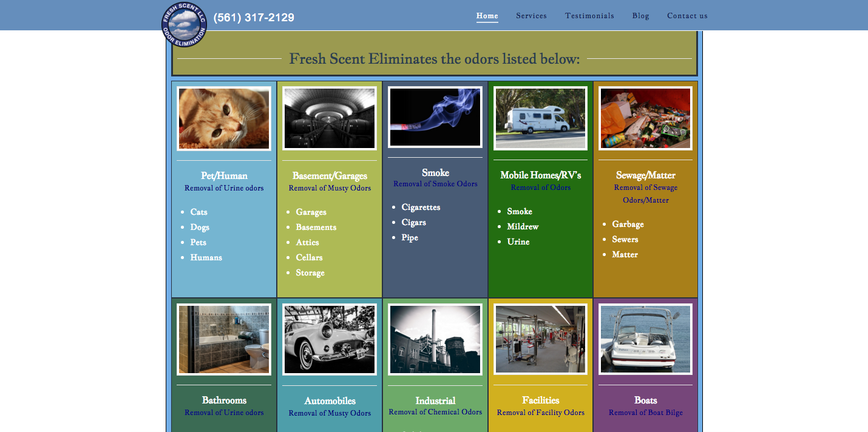868x432 pixels.
Task: Click the Fresh Scent LLC round logo
Action: [x=185, y=24]
